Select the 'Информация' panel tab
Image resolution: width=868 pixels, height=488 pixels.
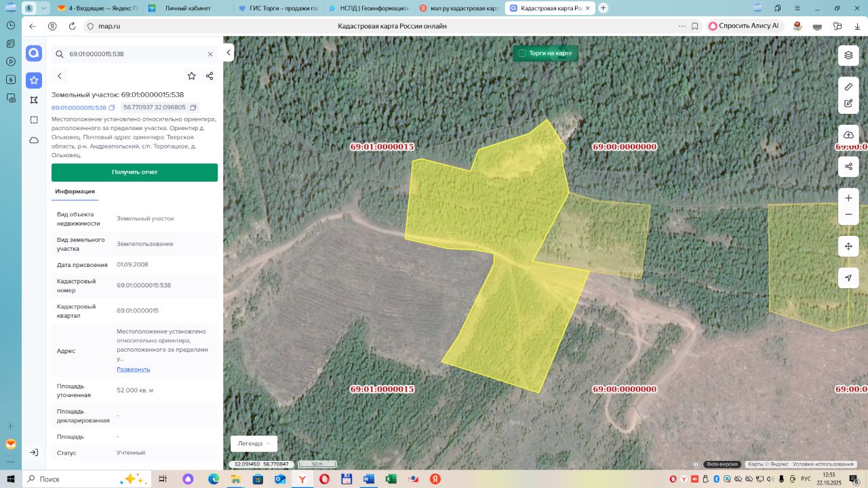75,192
